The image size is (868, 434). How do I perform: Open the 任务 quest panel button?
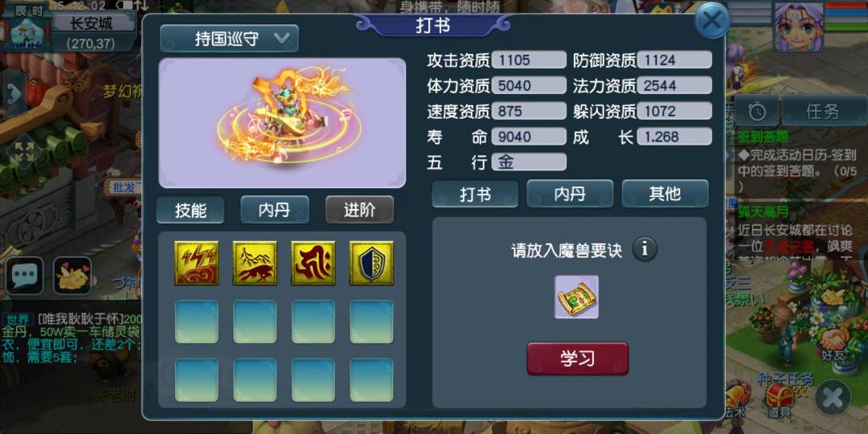pos(823,112)
